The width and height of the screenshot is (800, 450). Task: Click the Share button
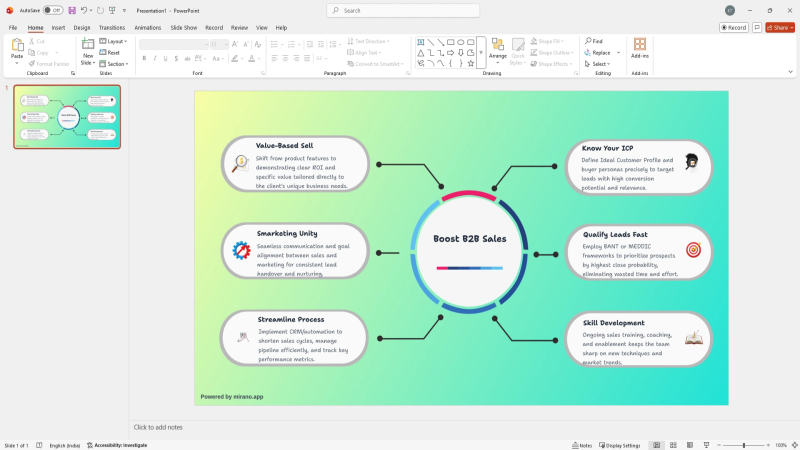pyautogui.click(x=779, y=27)
